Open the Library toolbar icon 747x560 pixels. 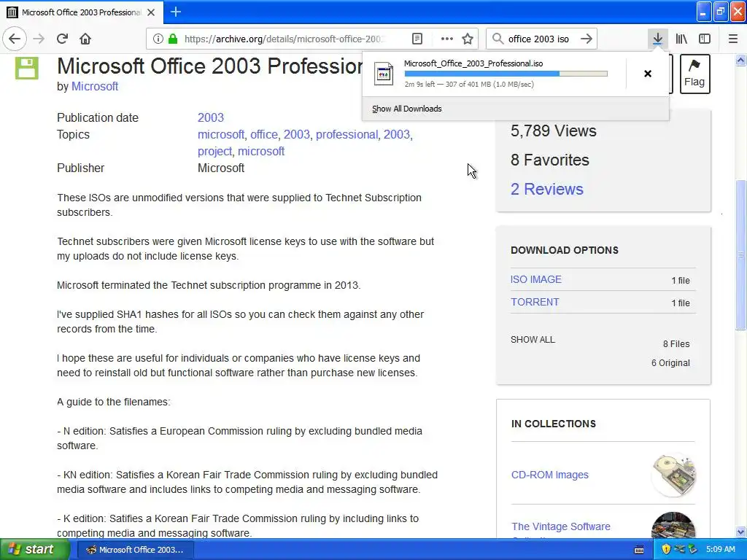tap(681, 39)
